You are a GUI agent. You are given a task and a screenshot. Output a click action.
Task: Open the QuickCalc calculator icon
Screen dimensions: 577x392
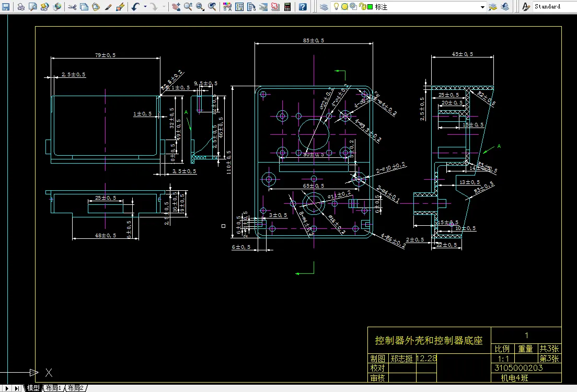(x=287, y=7)
